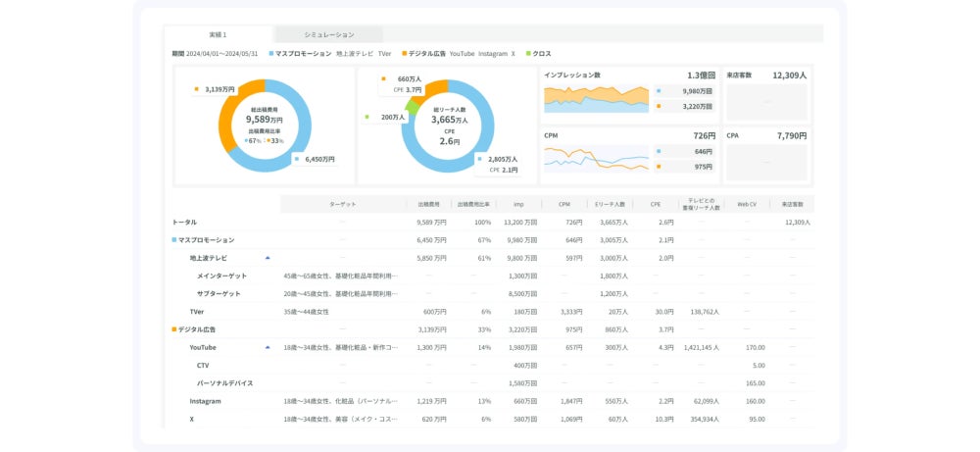Click the 1.3億回 impressions value
The image size is (980, 452).
702,75
